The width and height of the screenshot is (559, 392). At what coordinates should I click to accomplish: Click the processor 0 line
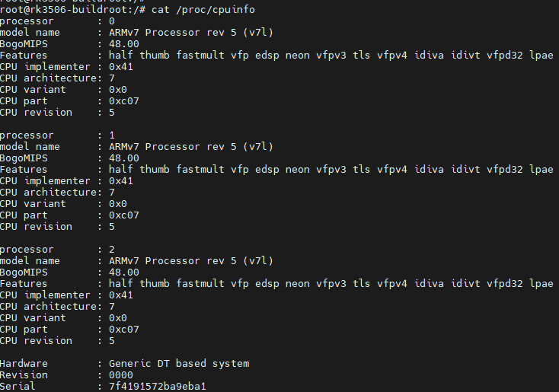(x=57, y=21)
